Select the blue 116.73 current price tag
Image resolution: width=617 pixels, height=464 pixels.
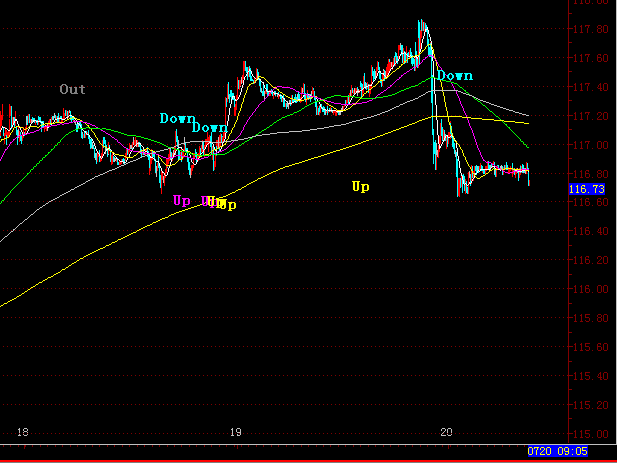587,189
